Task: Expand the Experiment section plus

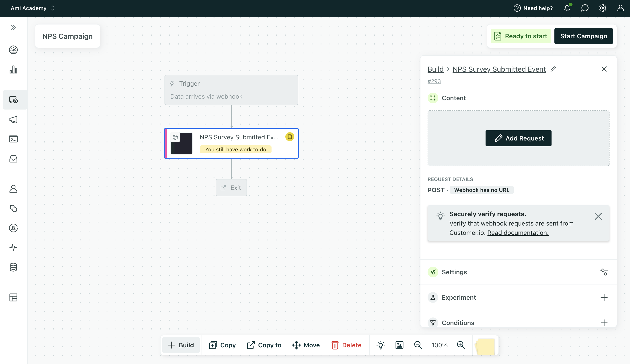Action: 604,298
